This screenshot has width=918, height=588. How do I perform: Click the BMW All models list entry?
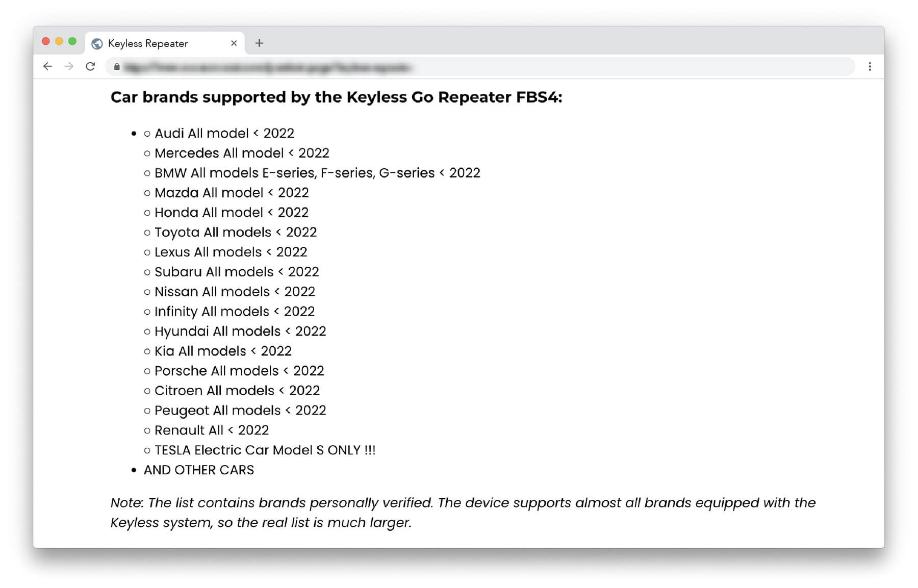pos(317,173)
